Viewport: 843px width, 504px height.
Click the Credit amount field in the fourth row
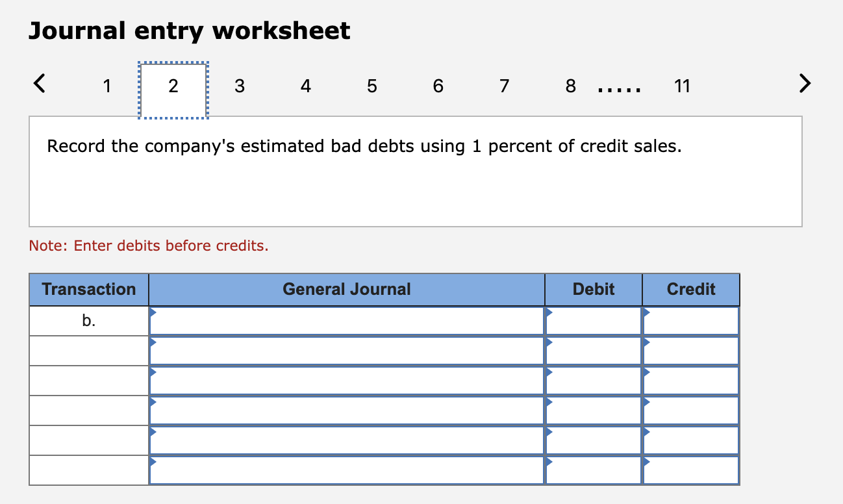pyautogui.click(x=691, y=410)
